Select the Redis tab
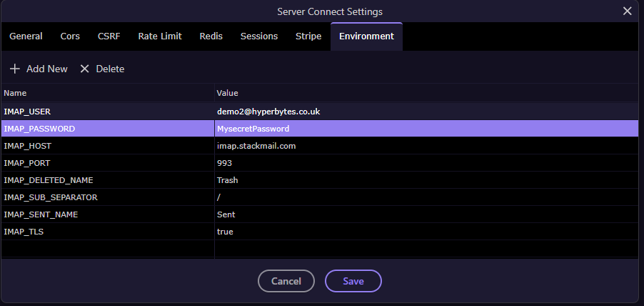The image size is (644, 306). tap(211, 36)
